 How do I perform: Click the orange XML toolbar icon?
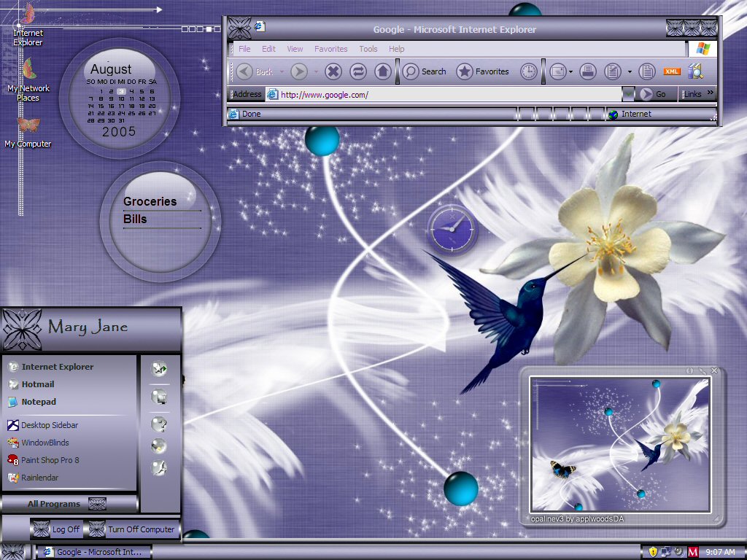pos(671,71)
